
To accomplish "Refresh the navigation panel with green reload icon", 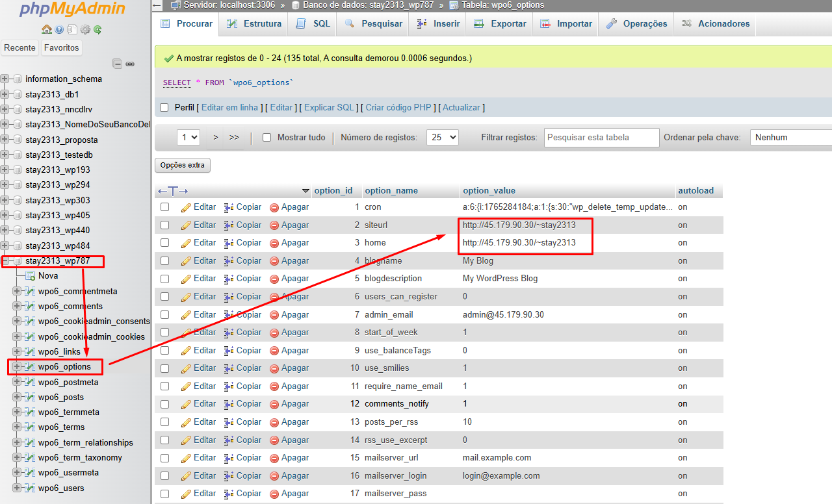I will (97, 30).
